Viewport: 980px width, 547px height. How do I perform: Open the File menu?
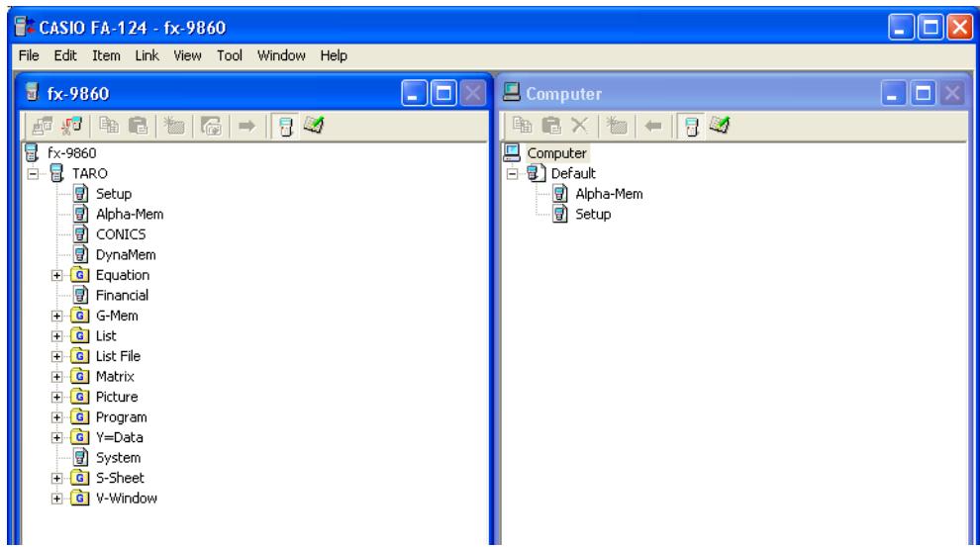pos(29,55)
